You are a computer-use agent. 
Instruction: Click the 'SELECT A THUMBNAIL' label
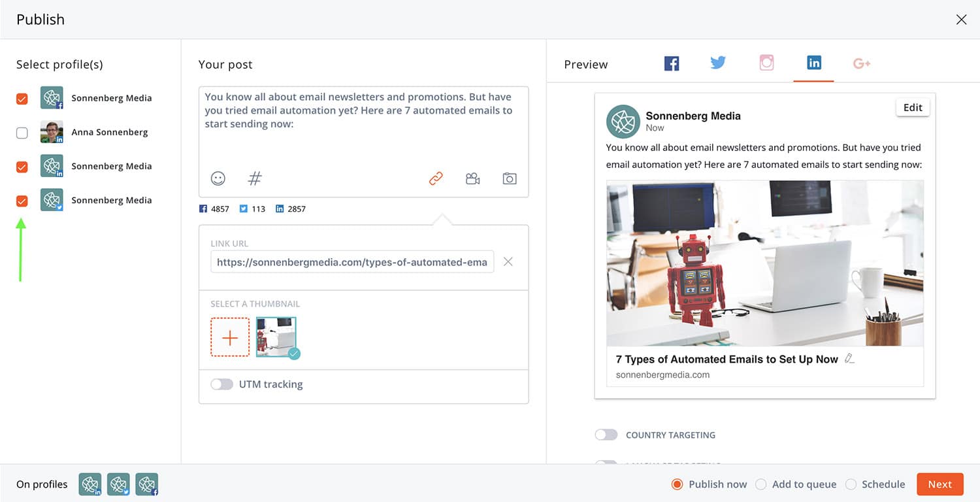coord(255,304)
